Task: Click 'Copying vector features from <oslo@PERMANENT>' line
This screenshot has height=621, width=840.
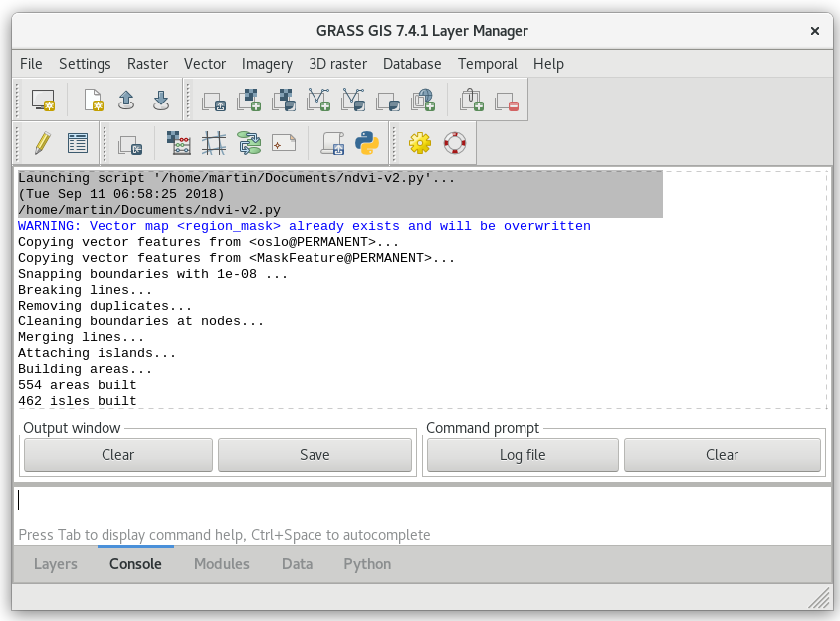Action: click(x=208, y=242)
